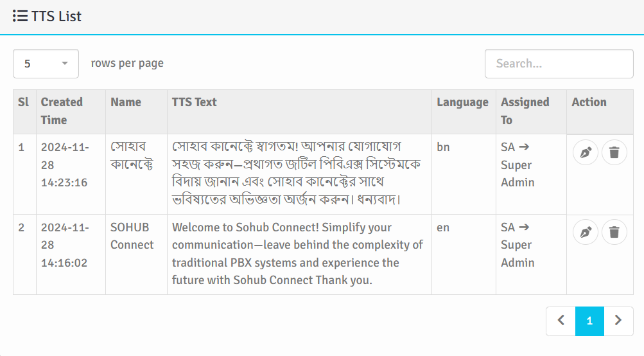Click the 2024-11-28 14:23:16 timestamp cell

tap(64, 165)
